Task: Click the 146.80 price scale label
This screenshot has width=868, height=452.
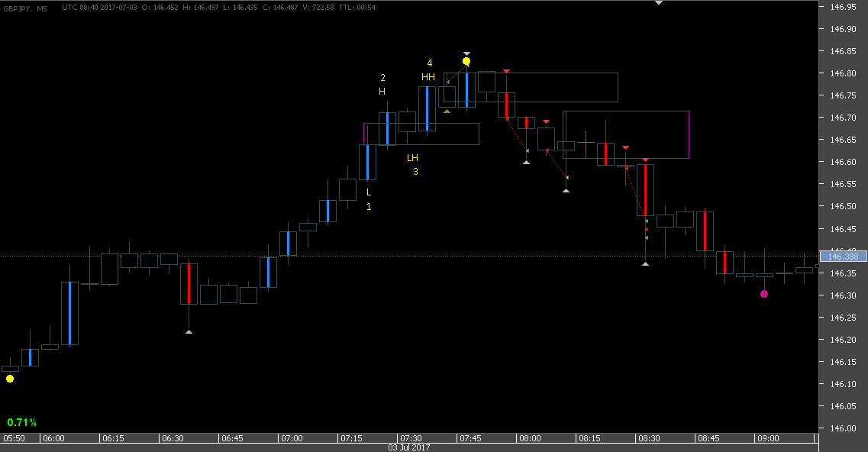Action: click(x=844, y=73)
